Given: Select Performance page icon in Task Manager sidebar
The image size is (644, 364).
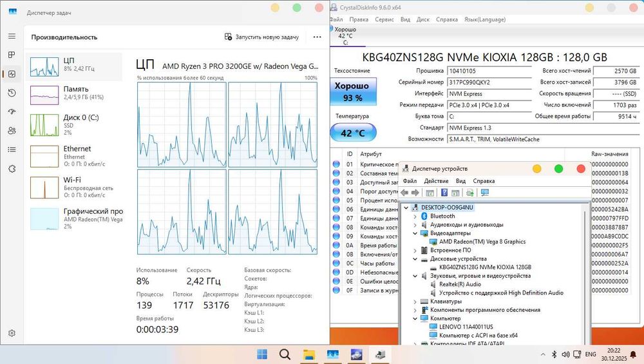Looking at the screenshot, I should coord(12,74).
